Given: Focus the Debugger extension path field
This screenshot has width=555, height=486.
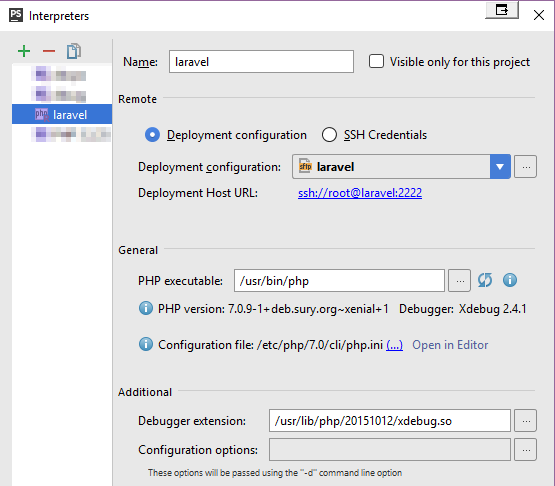Looking at the screenshot, I should pyautogui.click(x=389, y=421).
